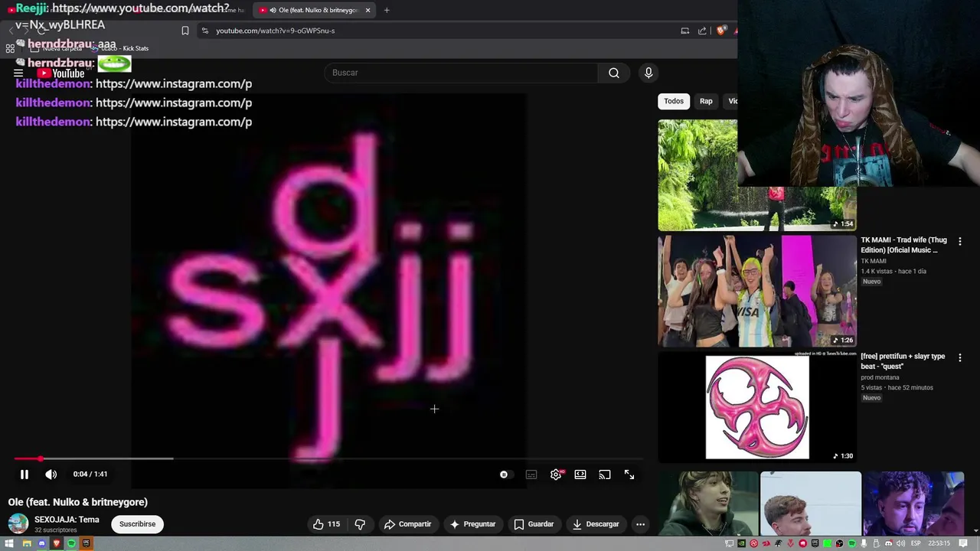Download video with Descargar button
The image size is (980, 551).
click(x=595, y=524)
